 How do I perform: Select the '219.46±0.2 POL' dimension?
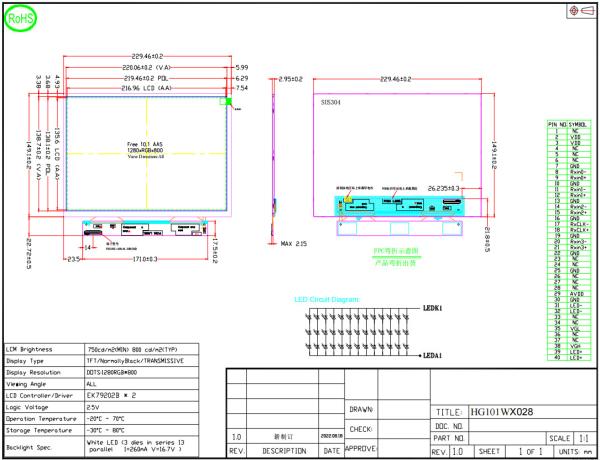pyautogui.click(x=145, y=78)
